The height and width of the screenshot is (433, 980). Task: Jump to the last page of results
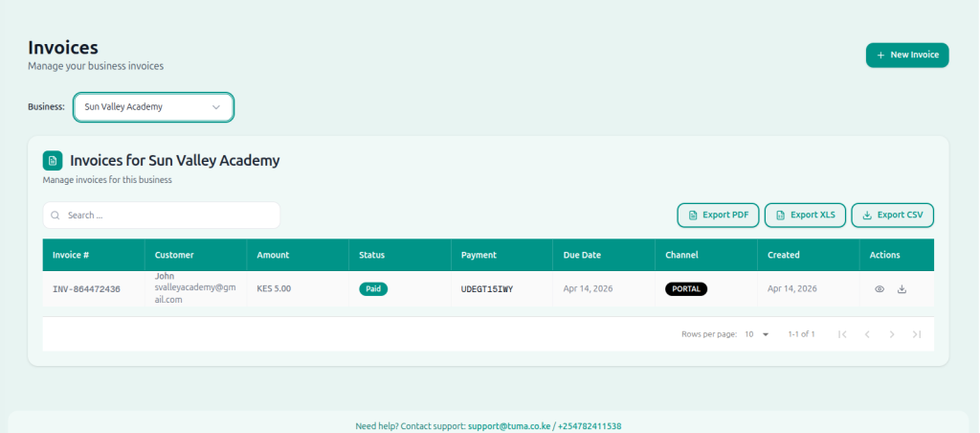click(916, 334)
